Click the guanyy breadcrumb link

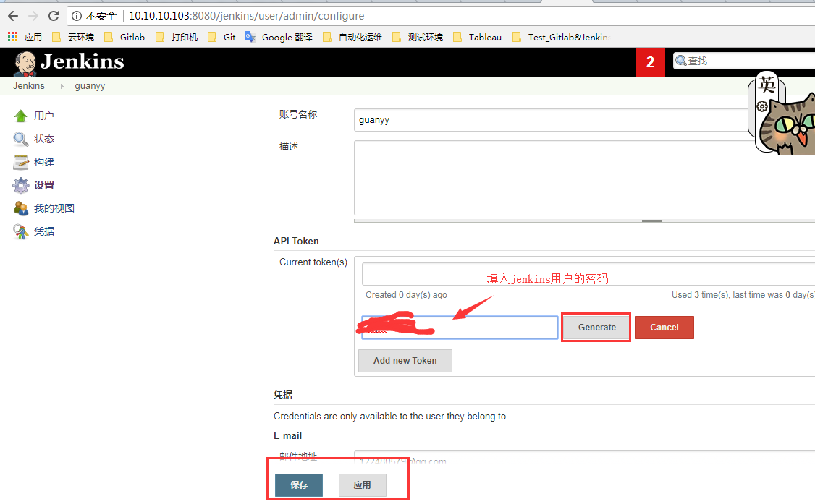tap(90, 85)
